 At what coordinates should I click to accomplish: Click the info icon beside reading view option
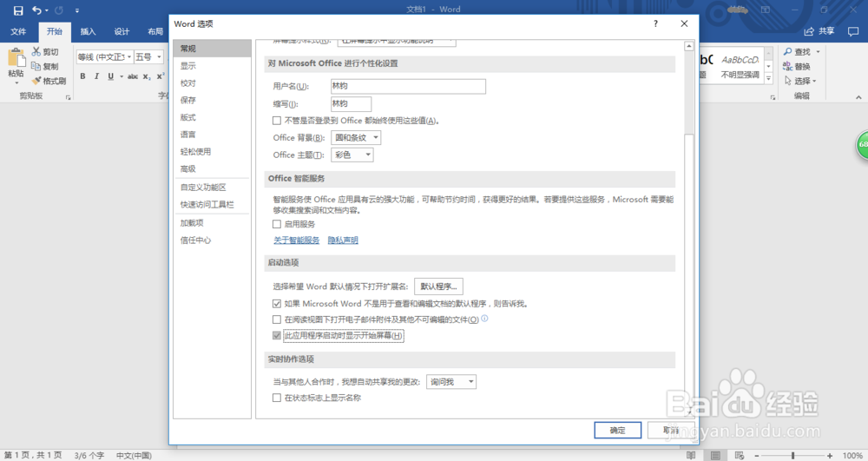click(x=484, y=319)
